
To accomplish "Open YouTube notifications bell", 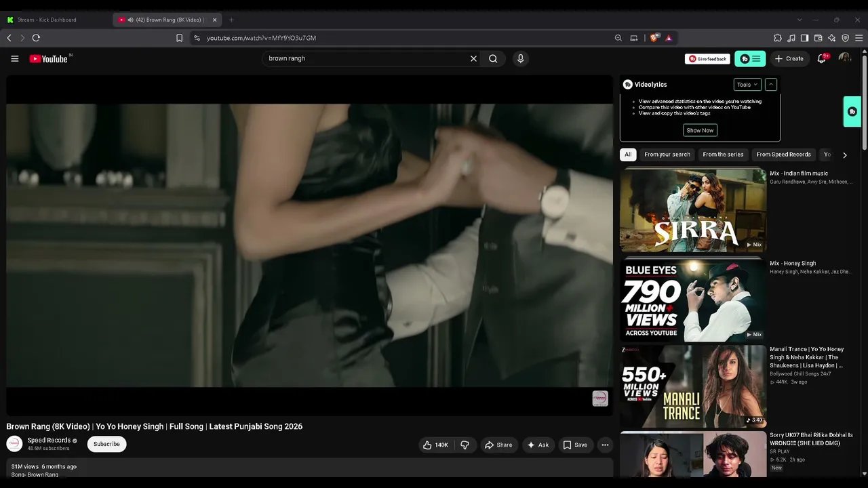I will click(x=822, y=59).
